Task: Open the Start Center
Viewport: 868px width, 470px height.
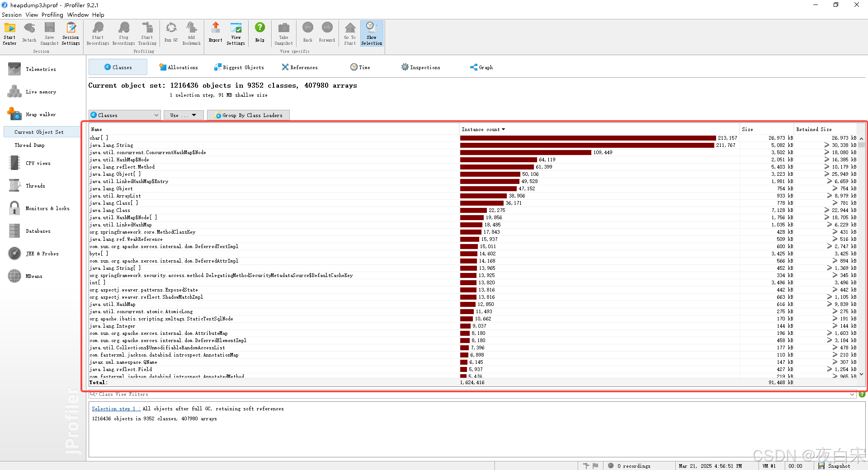Action: (10, 33)
